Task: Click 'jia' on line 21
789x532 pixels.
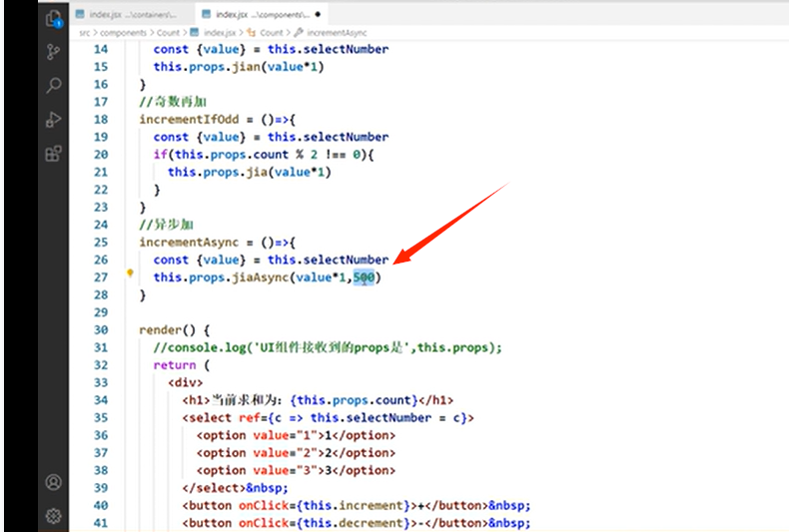Action: (x=257, y=172)
